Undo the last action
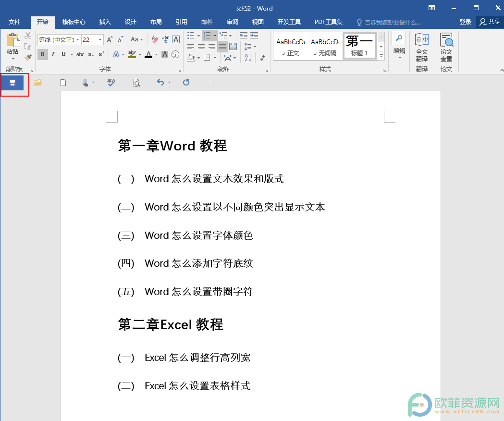 [x=160, y=82]
